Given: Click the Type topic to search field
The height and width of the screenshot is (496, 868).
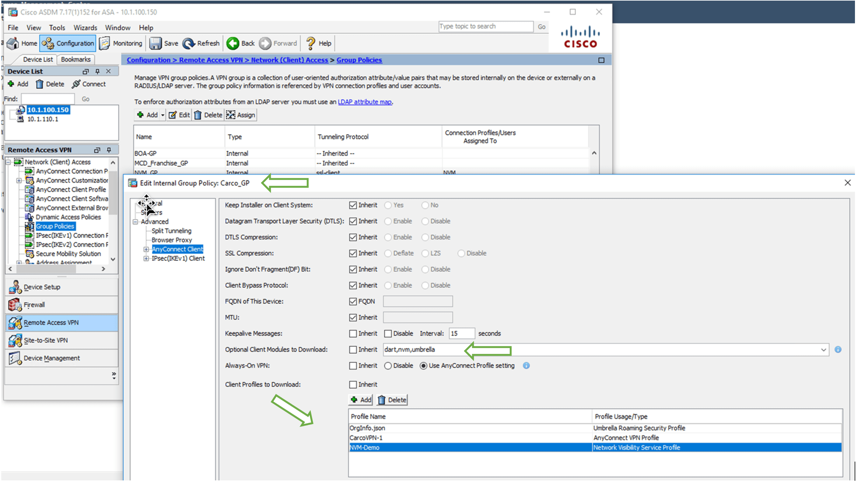Looking at the screenshot, I should pos(486,26).
